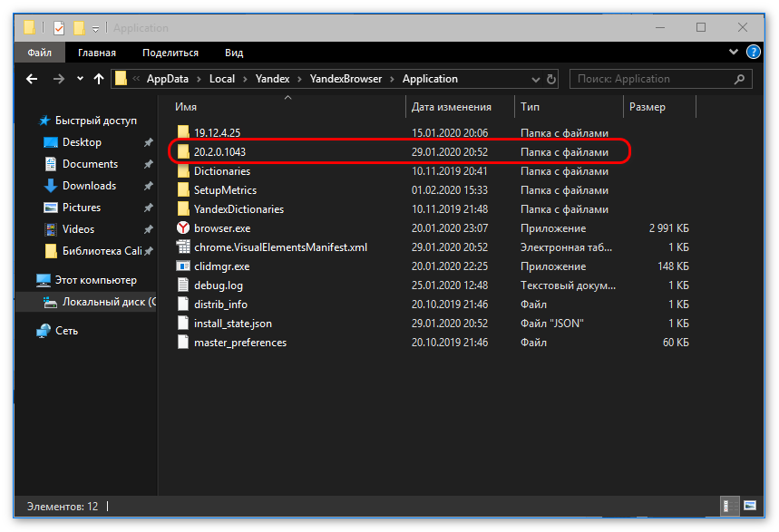Expand the ribbon with the chevron

click(732, 53)
